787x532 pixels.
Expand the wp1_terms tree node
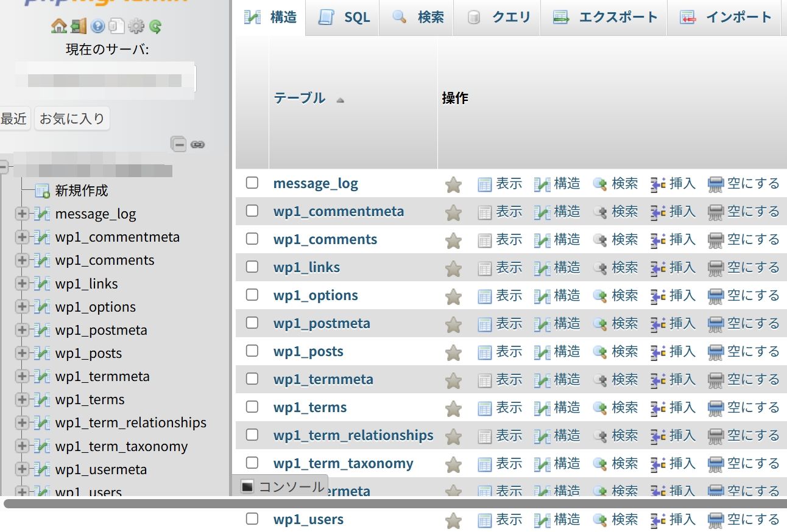[23, 399]
